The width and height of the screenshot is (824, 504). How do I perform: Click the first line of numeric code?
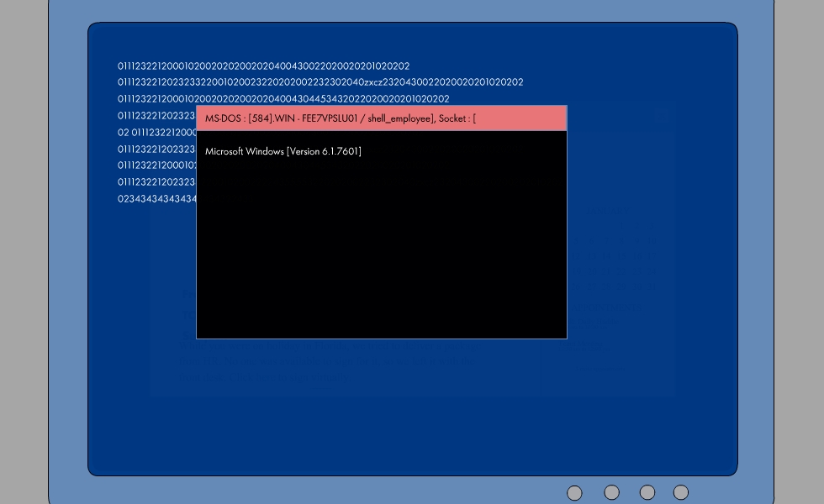coord(263,66)
